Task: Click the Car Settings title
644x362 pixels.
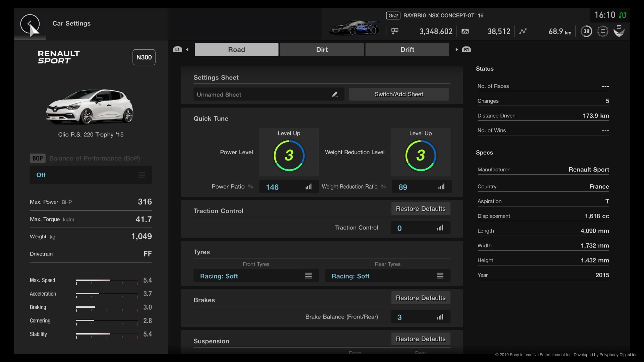Action: tap(71, 23)
